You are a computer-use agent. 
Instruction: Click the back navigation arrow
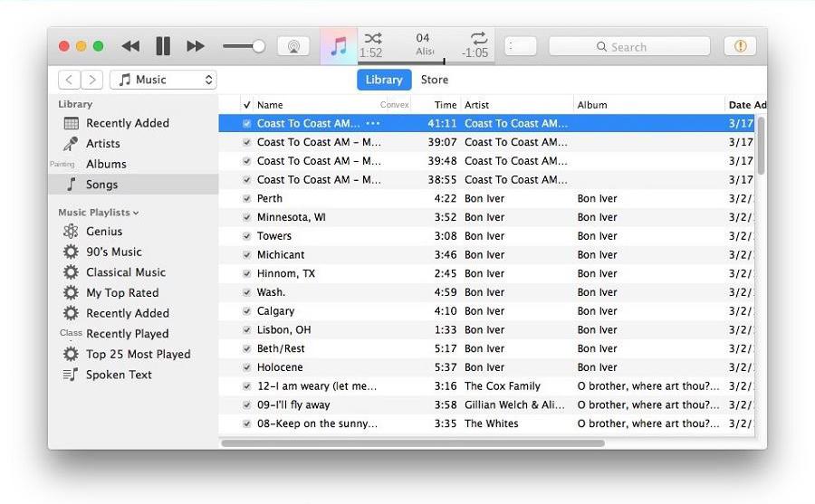coord(70,80)
